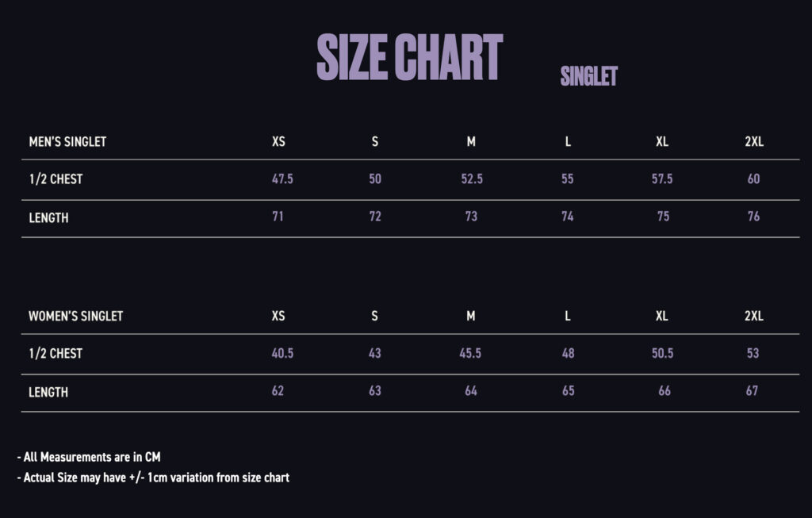Click the "All Measurements are in CM" note
This screenshot has width=812, height=518.
89,457
